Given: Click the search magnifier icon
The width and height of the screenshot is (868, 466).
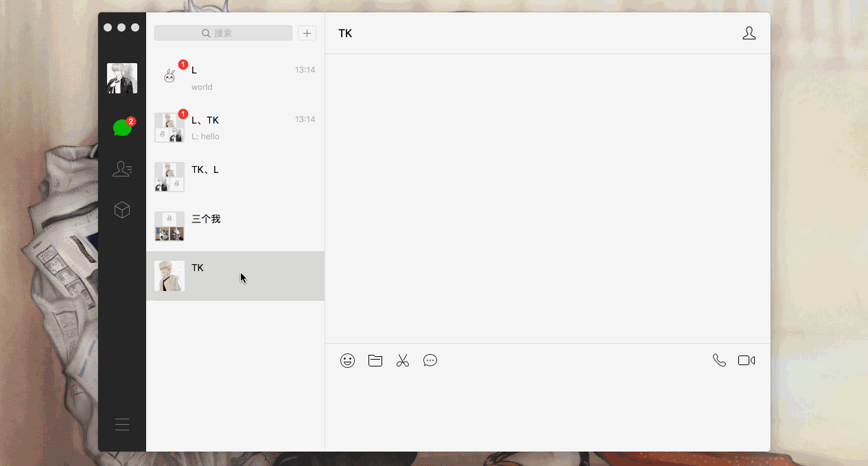Looking at the screenshot, I should [x=206, y=32].
